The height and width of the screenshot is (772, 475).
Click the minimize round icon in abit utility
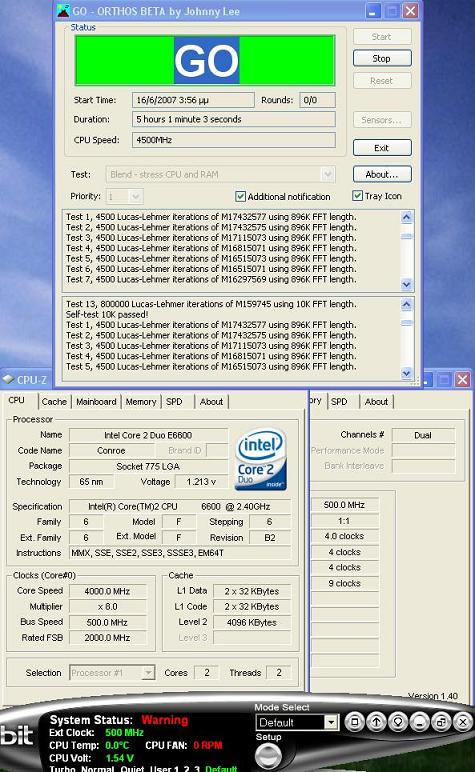tap(419, 722)
